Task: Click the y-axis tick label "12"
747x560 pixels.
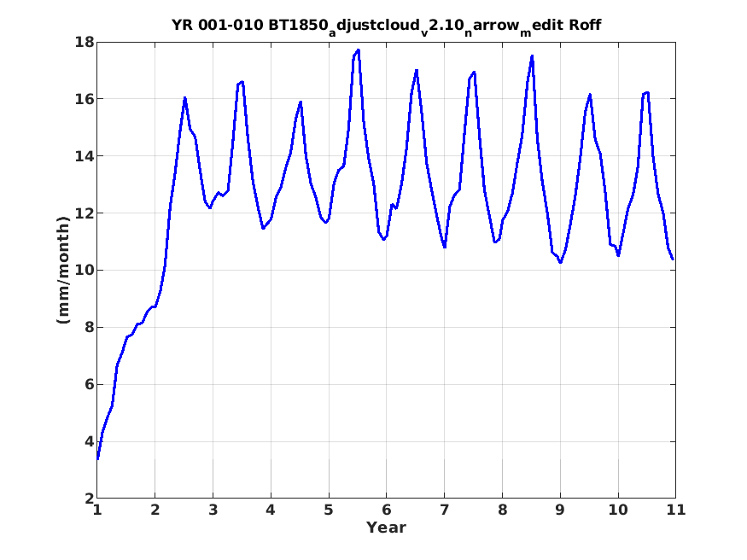Action: pos(85,213)
